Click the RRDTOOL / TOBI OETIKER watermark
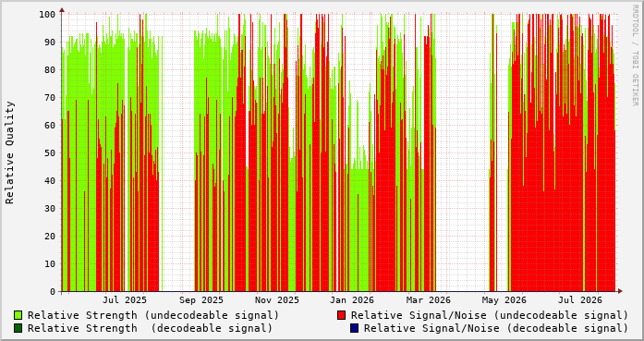 pyautogui.click(x=635, y=55)
